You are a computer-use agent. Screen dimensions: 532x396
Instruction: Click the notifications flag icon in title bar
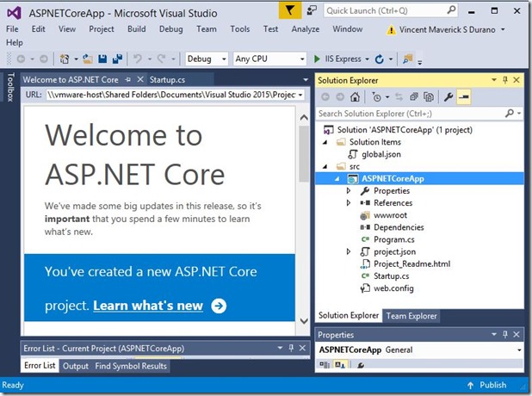click(x=292, y=10)
